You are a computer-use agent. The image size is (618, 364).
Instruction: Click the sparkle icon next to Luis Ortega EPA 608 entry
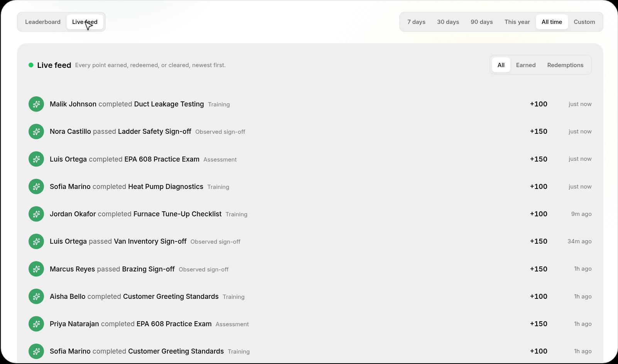pyautogui.click(x=36, y=159)
